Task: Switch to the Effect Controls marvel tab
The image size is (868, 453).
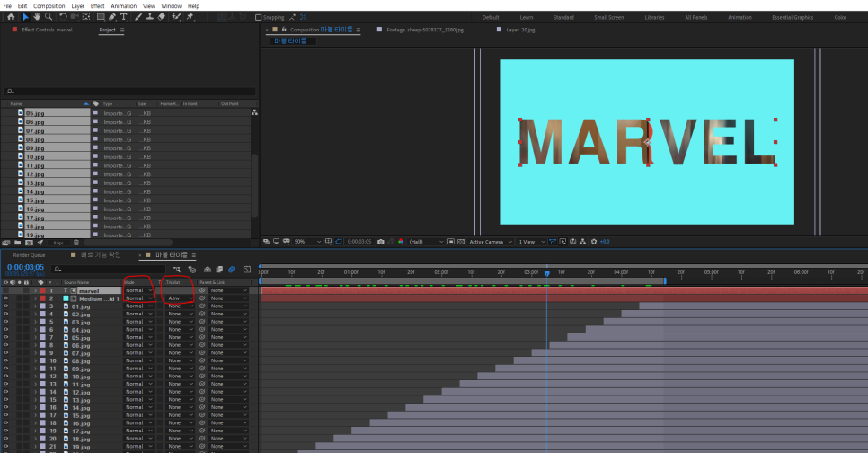Action: click(47, 30)
